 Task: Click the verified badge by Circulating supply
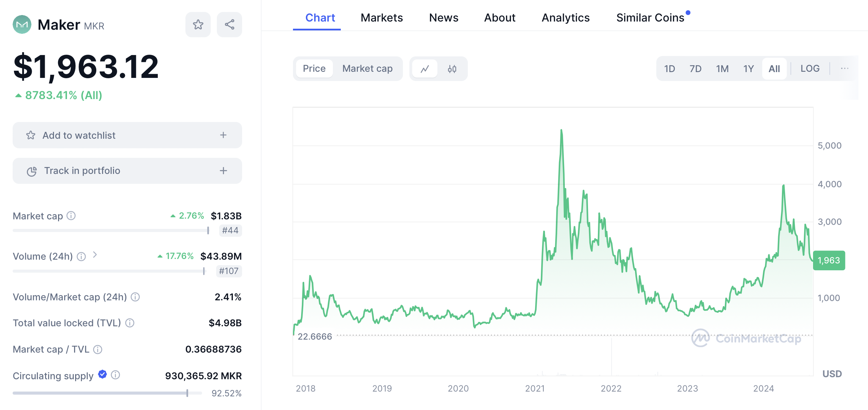(102, 374)
